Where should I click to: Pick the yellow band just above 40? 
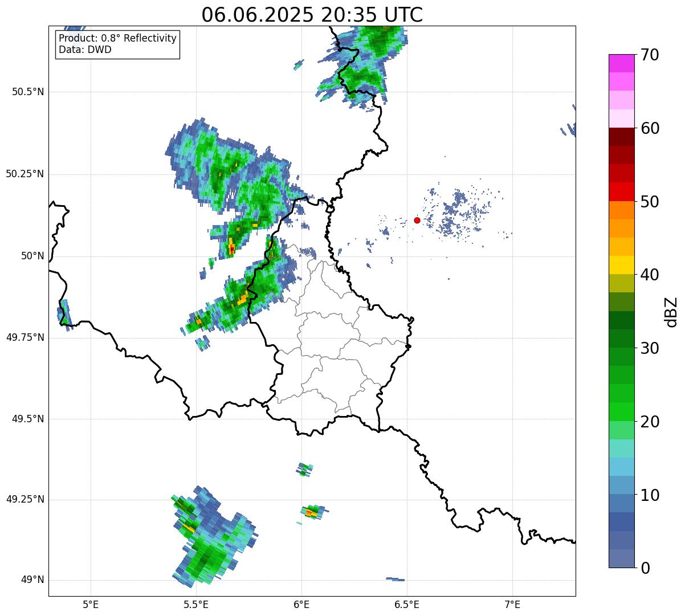coord(621,265)
